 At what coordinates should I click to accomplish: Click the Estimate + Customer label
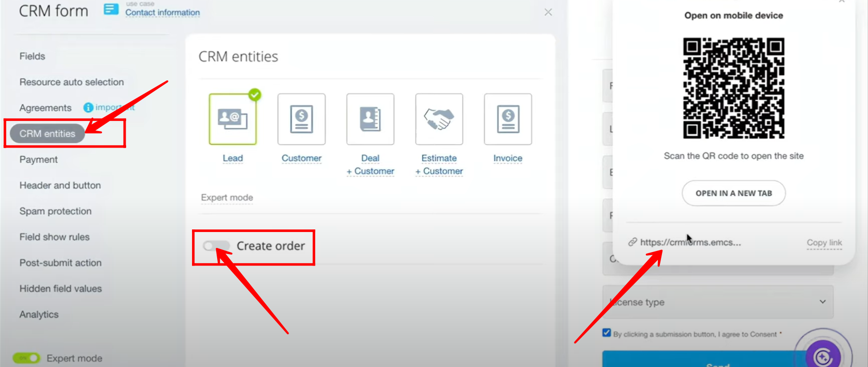coord(439,165)
